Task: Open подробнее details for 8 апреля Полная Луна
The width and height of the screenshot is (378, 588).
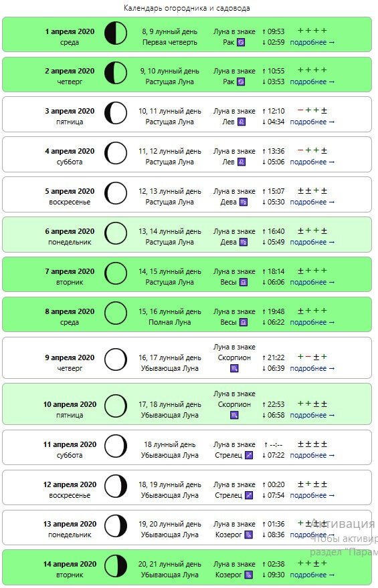Action: 312,323
